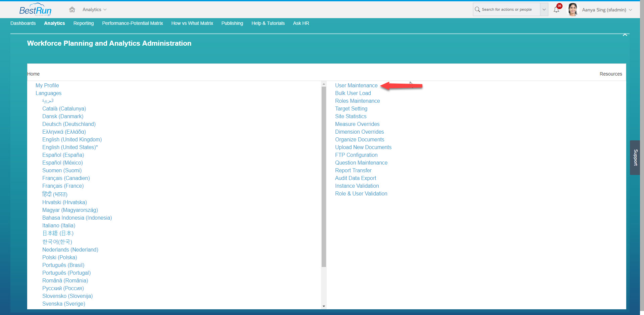The height and width of the screenshot is (315, 644).
Task: Click the Home breadcrumb
Action: pyautogui.click(x=33, y=74)
